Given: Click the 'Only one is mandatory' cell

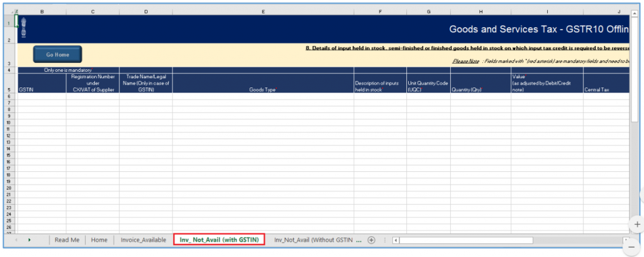Looking at the screenshot, I should [69, 71].
